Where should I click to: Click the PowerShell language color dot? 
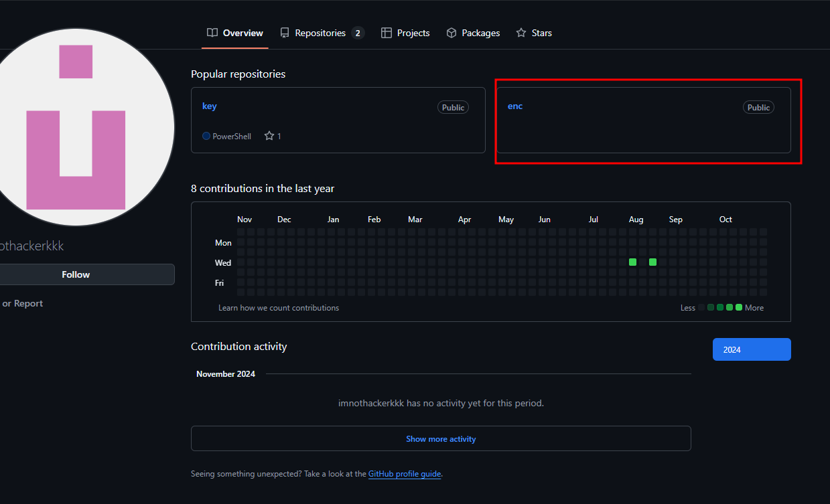[206, 136]
